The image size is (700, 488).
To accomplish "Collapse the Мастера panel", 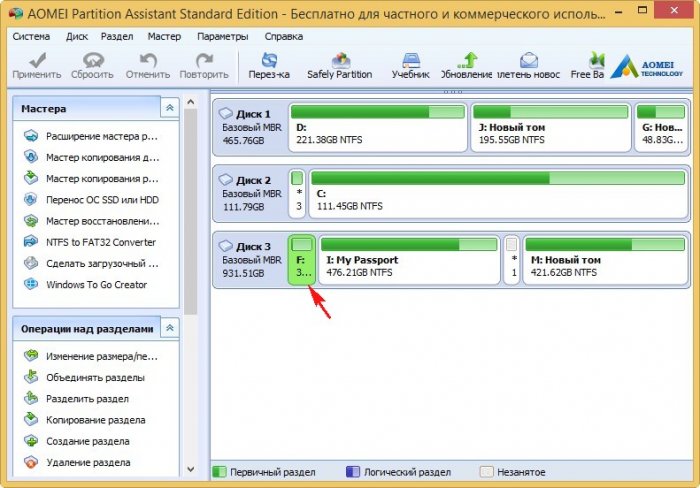I will tap(170, 108).
